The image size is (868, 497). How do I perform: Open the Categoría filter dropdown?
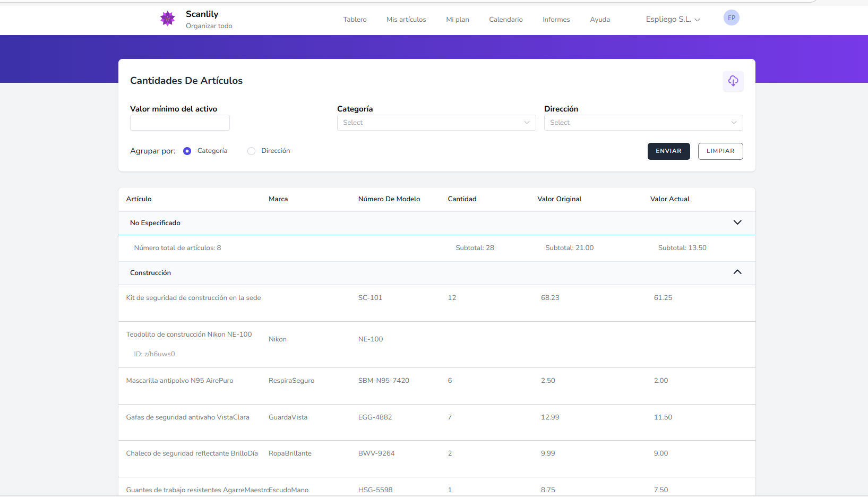point(436,123)
